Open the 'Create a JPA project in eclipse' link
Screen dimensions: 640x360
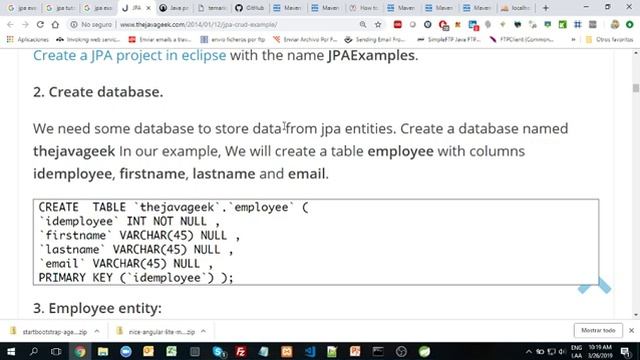pyautogui.click(x=129, y=55)
